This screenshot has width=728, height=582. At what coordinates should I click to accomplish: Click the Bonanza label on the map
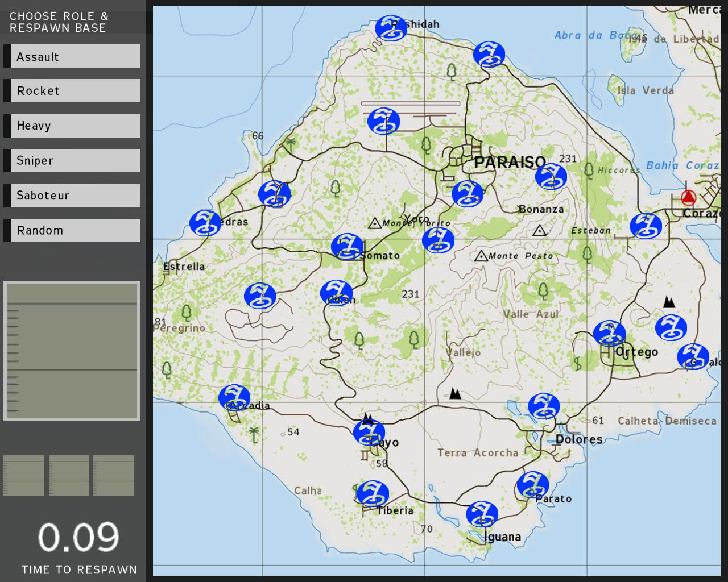point(541,209)
